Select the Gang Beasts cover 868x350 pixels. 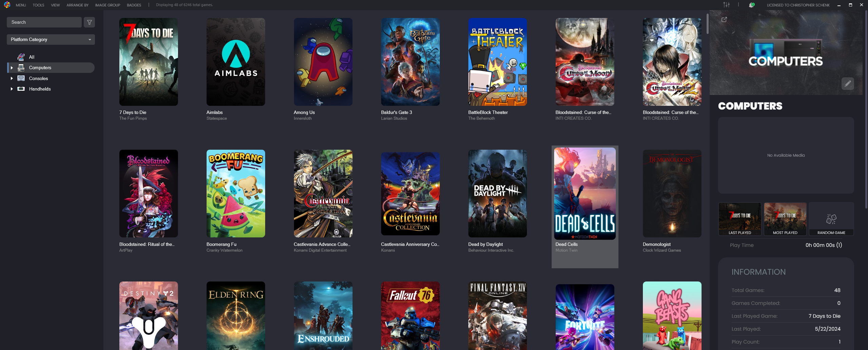point(672,316)
